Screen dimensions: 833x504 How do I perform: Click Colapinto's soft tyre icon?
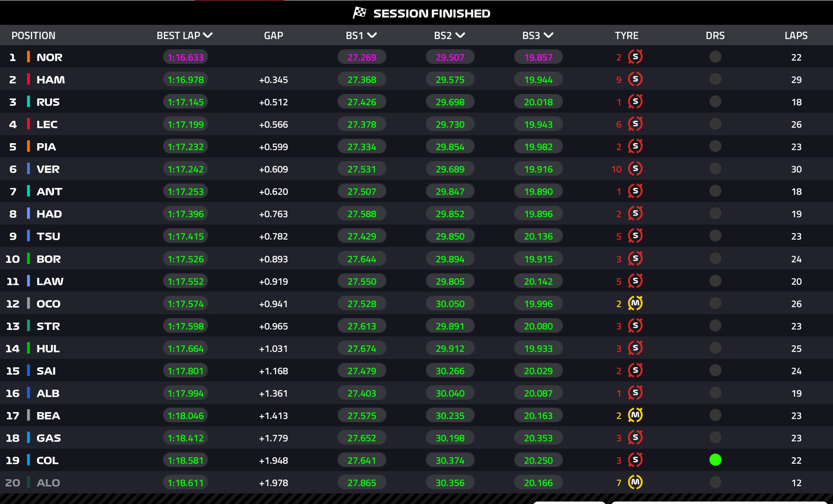click(x=635, y=460)
